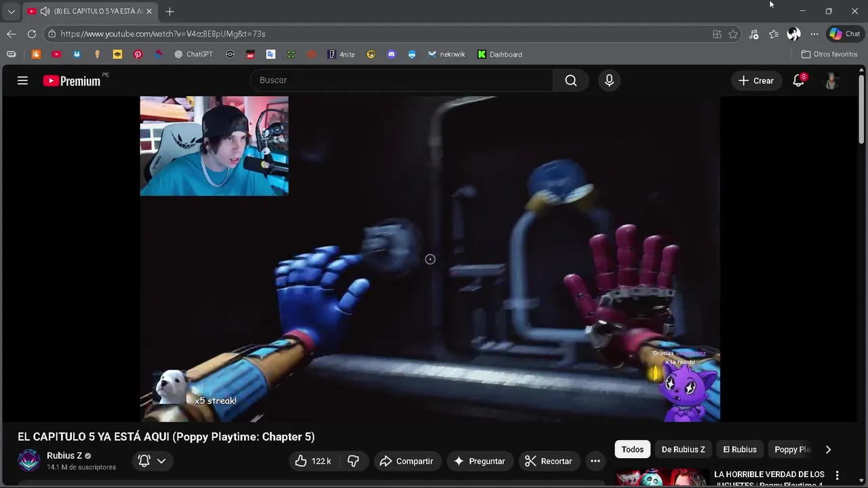Viewport: 868px width, 488px height.
Task: Open the Pinterest bookmark icon
Action: coord(138,54)
